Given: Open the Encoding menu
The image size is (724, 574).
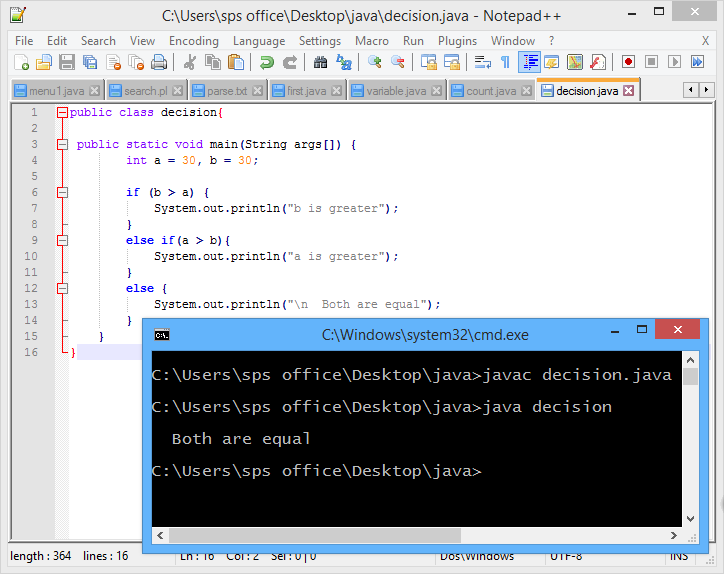Looking at the screenshot, I should [x=193, y=41].
